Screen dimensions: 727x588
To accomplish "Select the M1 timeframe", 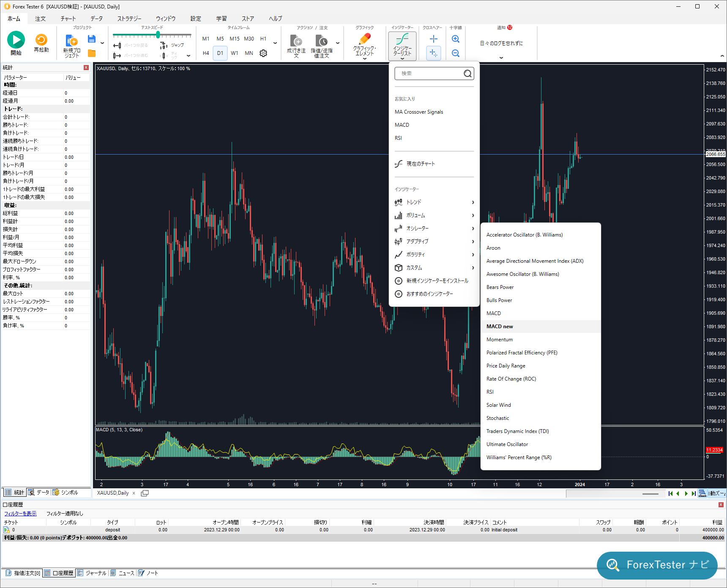I will point(206,39).
